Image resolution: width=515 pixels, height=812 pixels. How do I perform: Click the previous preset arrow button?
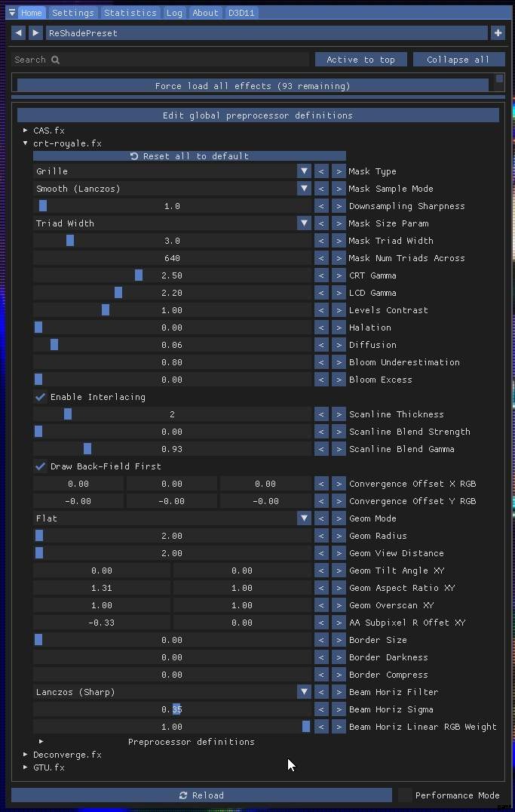tap(19, 33)
